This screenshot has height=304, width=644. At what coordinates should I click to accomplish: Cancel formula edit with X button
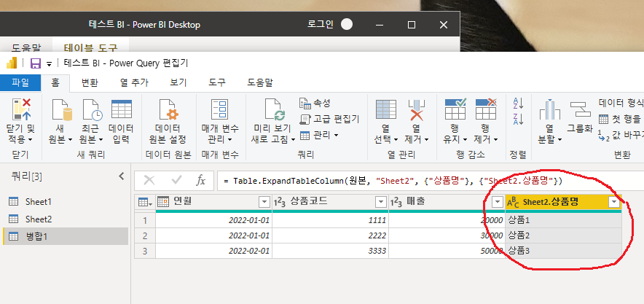point(149,180)
